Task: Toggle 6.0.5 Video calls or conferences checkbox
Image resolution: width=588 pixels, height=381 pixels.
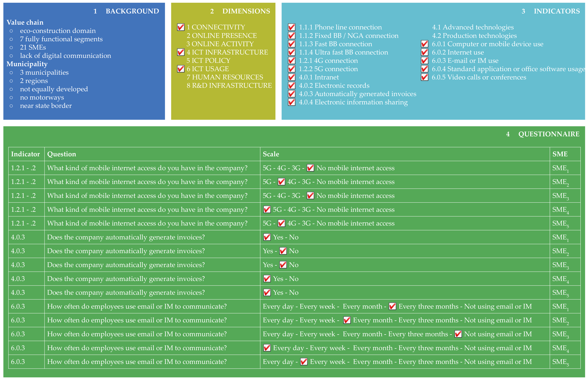Action: [425, 77]
